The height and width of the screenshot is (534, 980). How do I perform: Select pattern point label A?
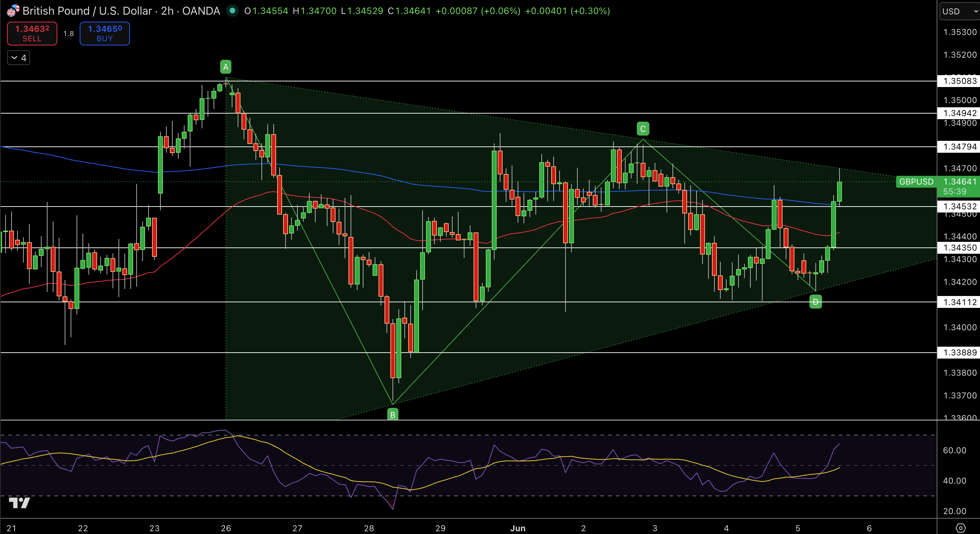click(225, 67)
